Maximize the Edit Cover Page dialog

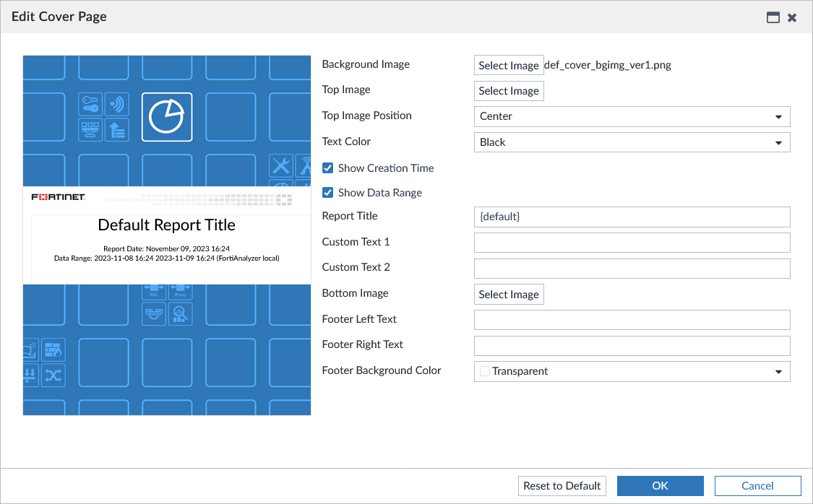click(773, 17)
